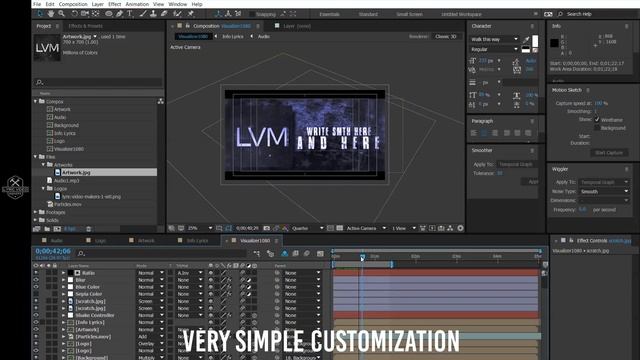Select the Selection arrow tool

point(40,14)
